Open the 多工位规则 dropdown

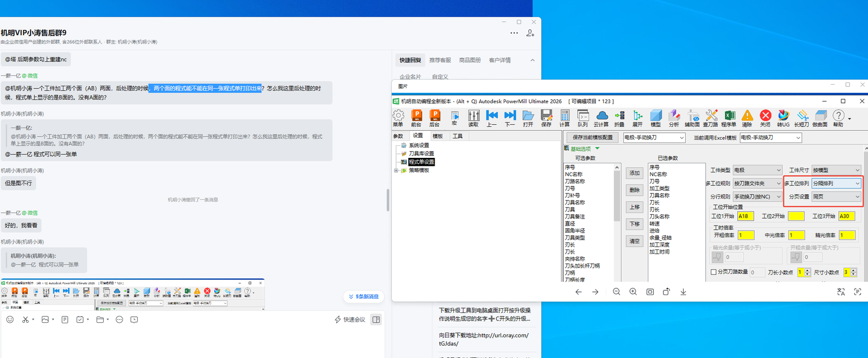tap(757, 183)
